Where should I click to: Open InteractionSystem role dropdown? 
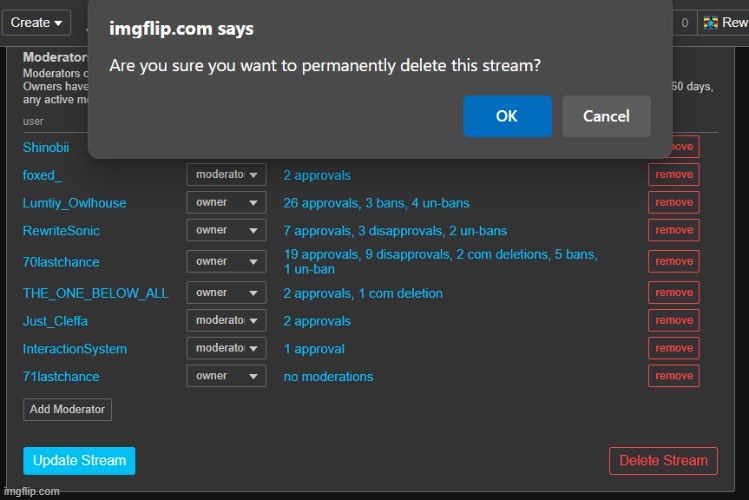pos(226,348)
